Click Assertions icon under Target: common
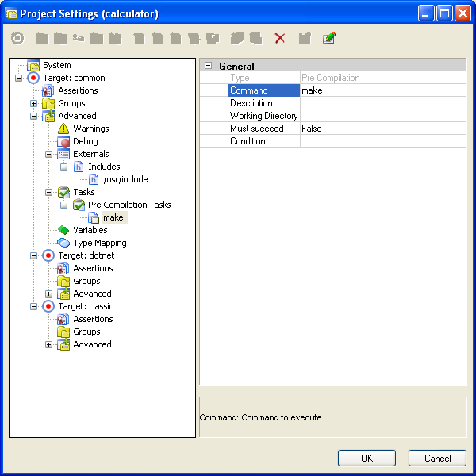 pos(48,90)
